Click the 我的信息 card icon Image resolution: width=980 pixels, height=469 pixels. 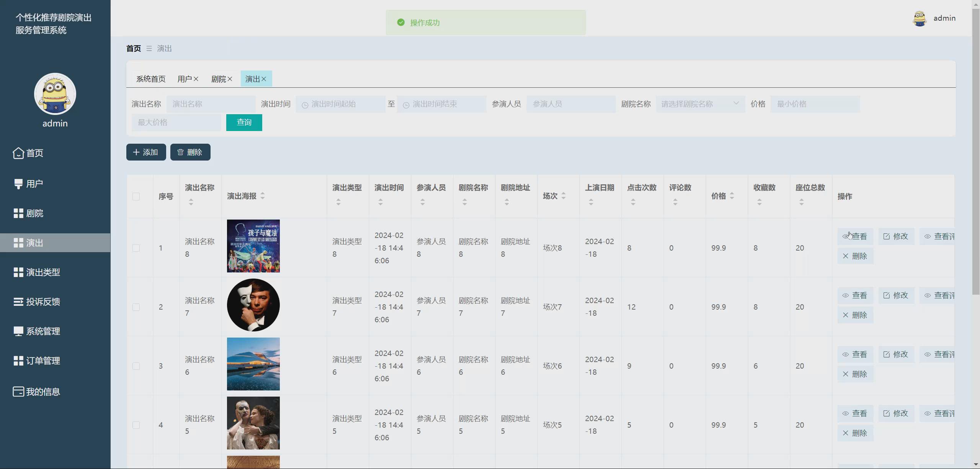click(18, 392)
